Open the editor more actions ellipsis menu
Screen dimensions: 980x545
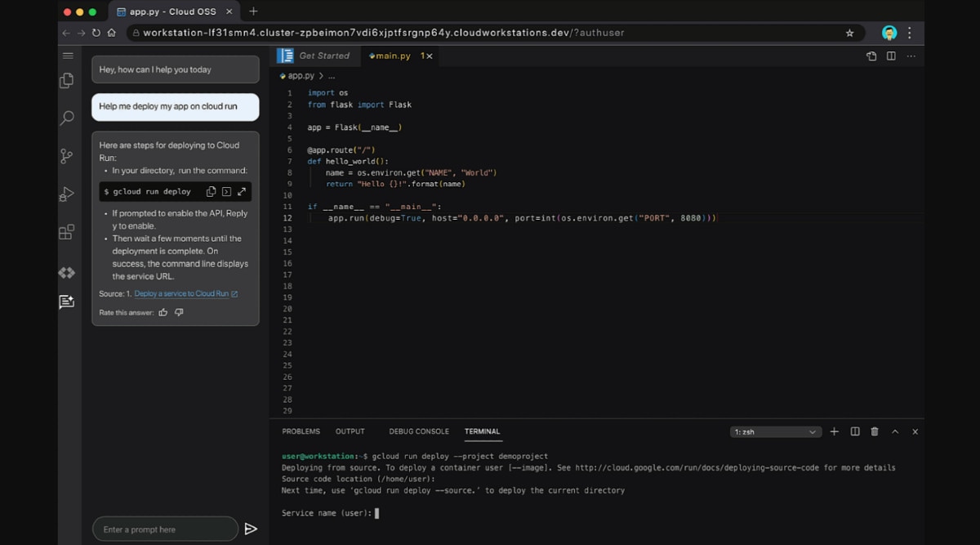click(x=911, y=56)
